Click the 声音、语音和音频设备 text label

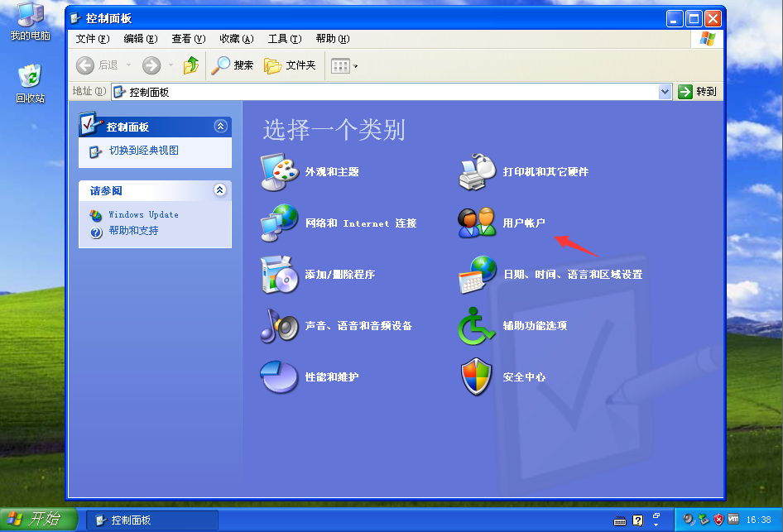click(358, 326)
